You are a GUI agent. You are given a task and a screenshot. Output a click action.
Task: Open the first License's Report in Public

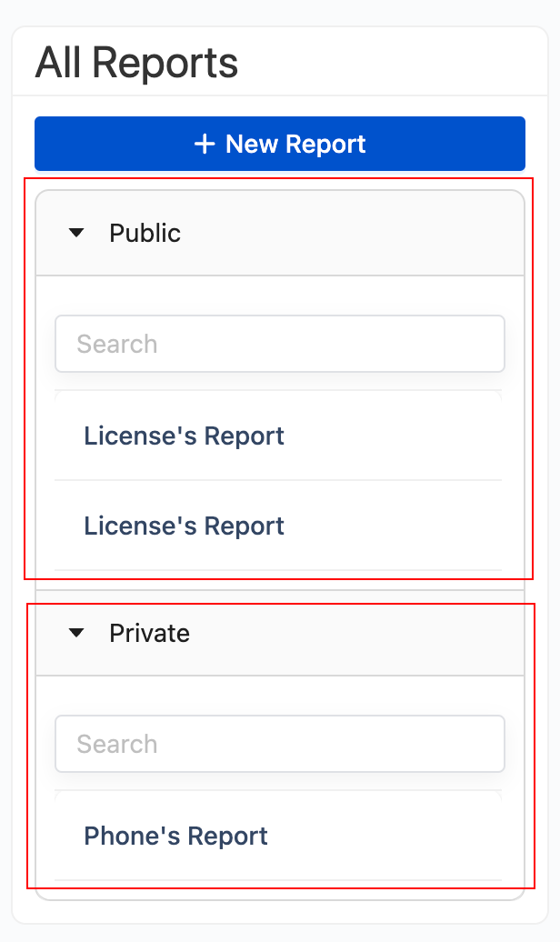click(x=184, y=436)
